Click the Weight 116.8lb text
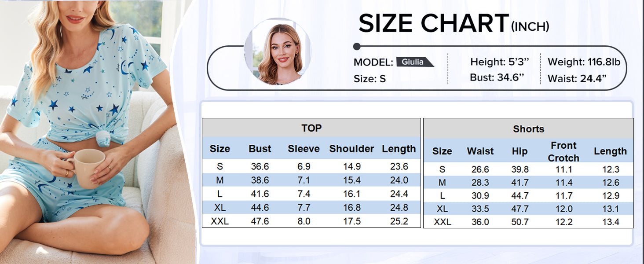644x264 pixels. coord(584,62)
